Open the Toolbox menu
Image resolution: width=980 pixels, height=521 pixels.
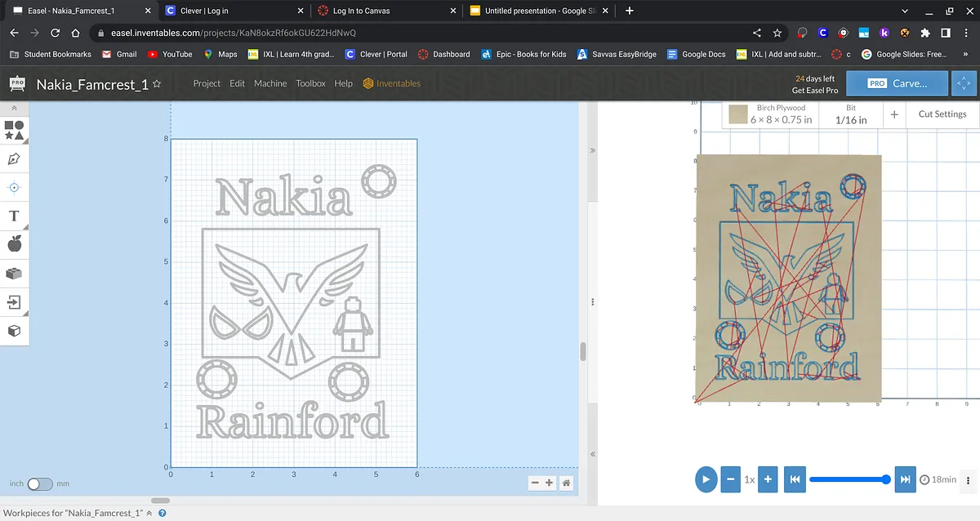pos(310,83)
